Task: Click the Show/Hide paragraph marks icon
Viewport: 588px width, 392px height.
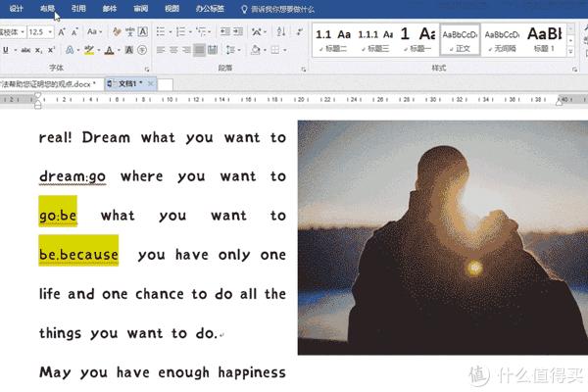Action: pos(300,32)
